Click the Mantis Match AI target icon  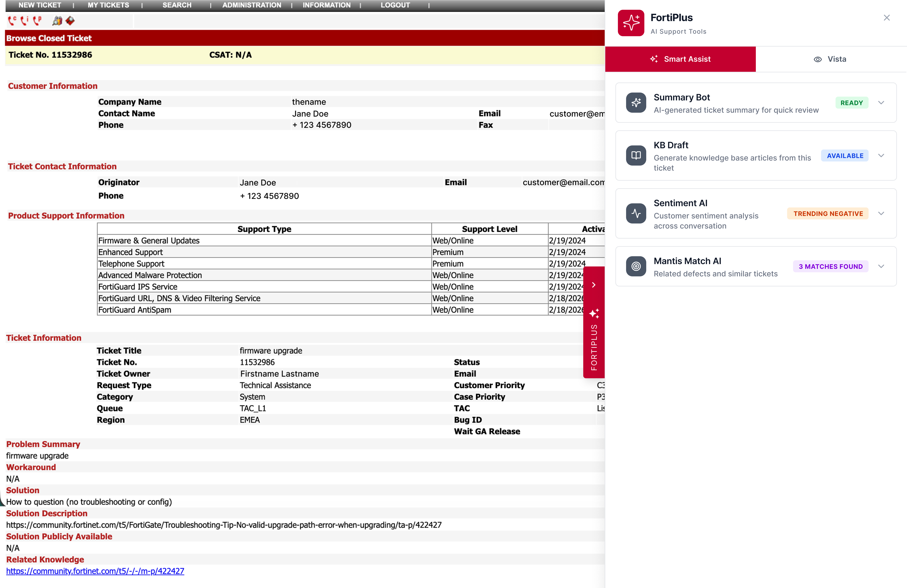[636, 266]
